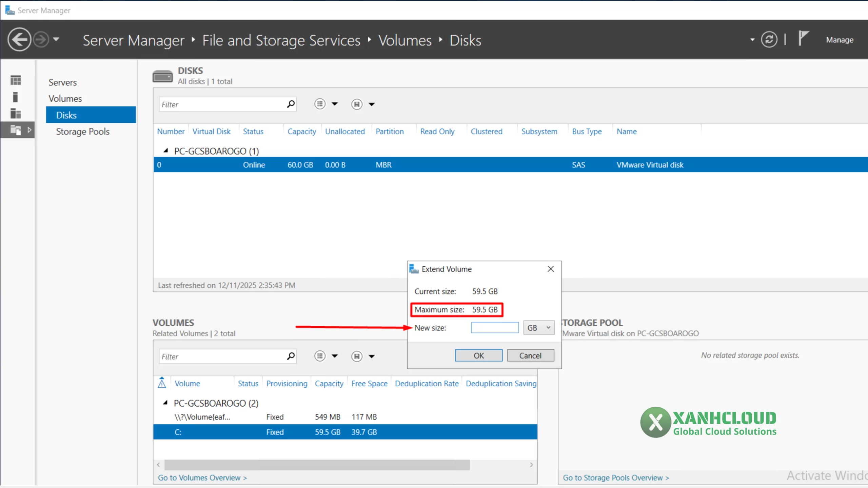This screenshot has height=488, width=868.
Task: Navigate to Volumes via the breadcrumb
Action: 405,40
